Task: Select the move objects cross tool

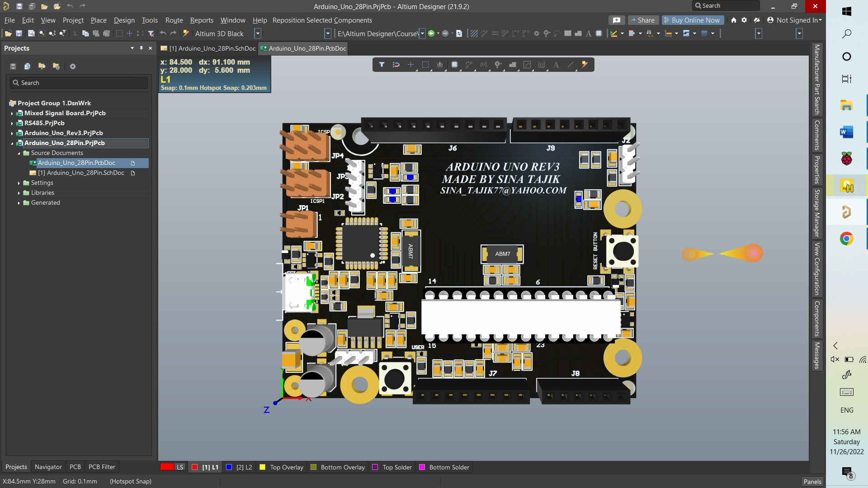Action: tap(410, 65)
